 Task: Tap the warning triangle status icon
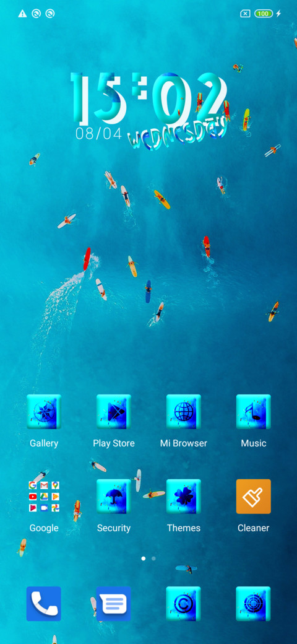[22, 14]
